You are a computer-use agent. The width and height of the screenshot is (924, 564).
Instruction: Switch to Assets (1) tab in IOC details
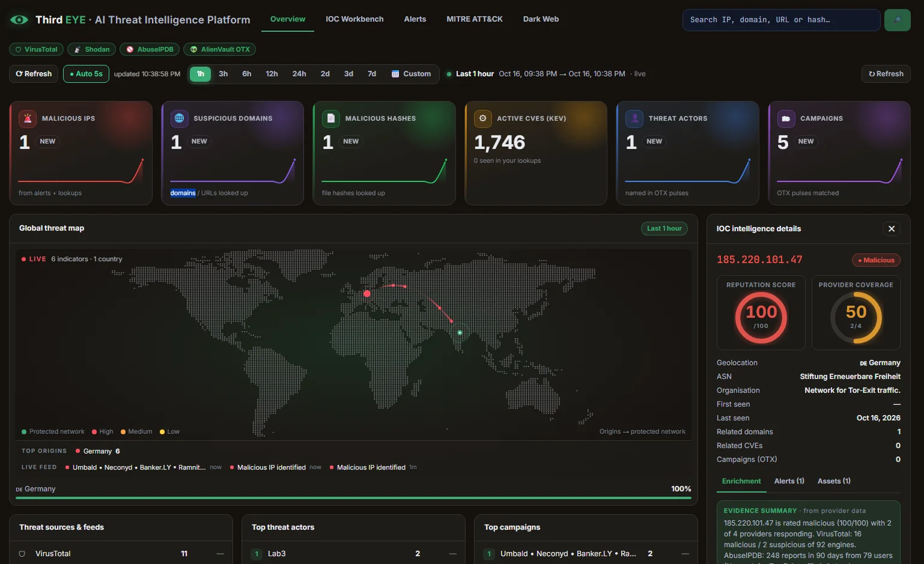[x=834, y=481]
